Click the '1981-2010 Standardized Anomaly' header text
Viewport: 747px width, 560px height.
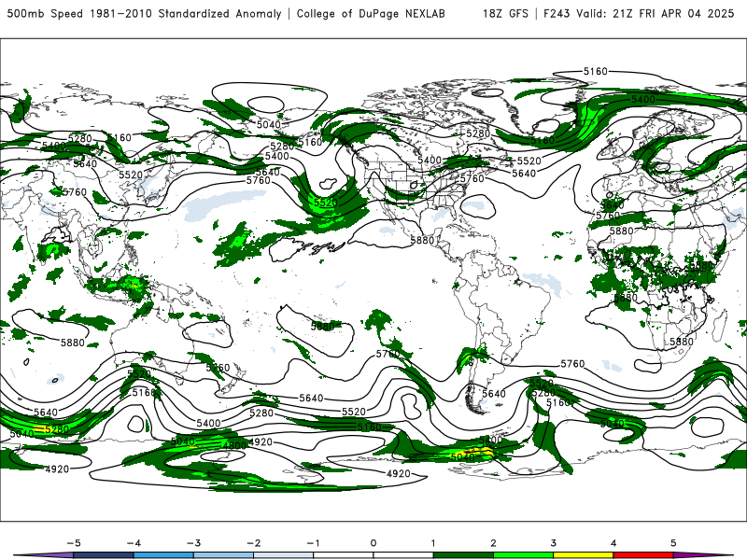tap(187, 14)
